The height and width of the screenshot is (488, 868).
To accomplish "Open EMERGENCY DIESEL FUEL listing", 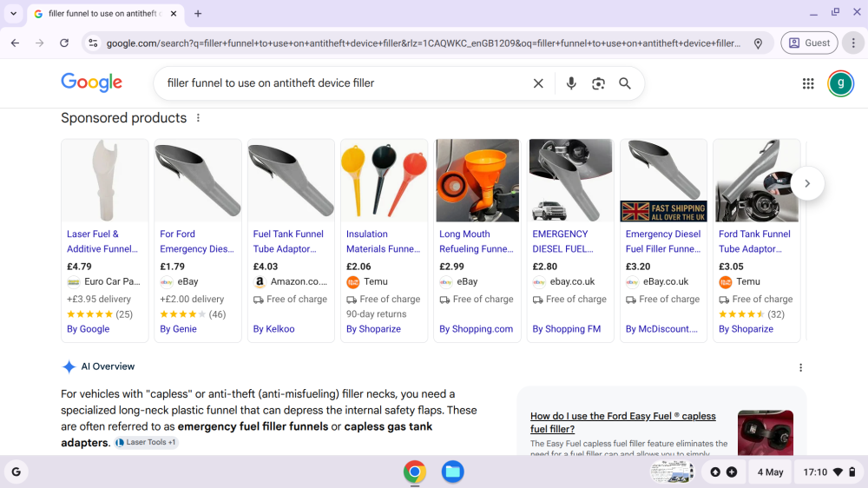I will (562, 241).
